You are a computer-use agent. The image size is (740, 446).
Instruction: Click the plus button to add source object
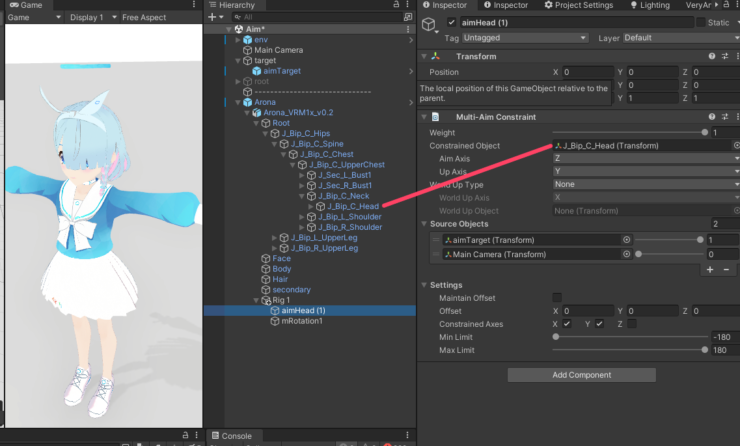[711, 269]
